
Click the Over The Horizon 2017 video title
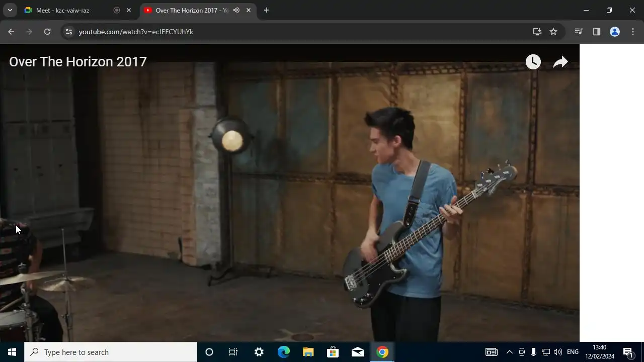[x=78, y=61]
